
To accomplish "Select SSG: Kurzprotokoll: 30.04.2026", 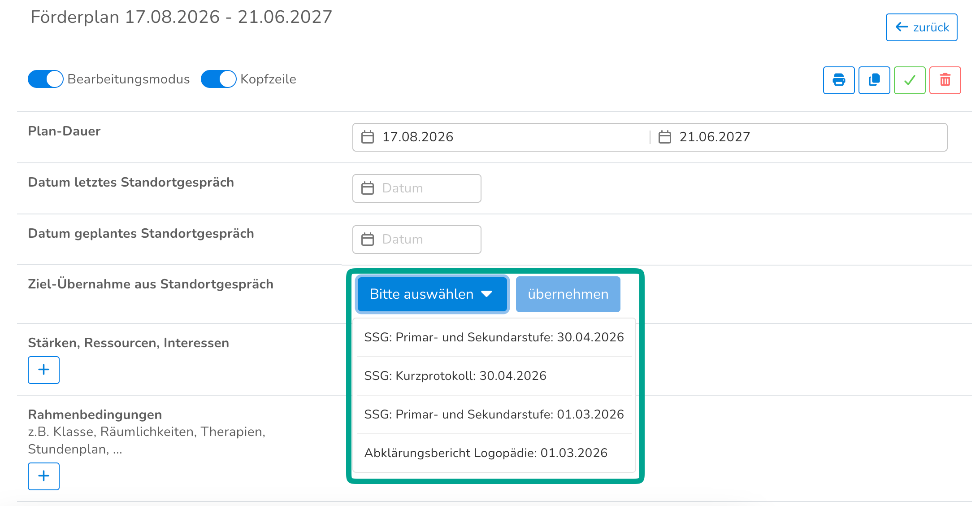I will (x=455, y=375).
